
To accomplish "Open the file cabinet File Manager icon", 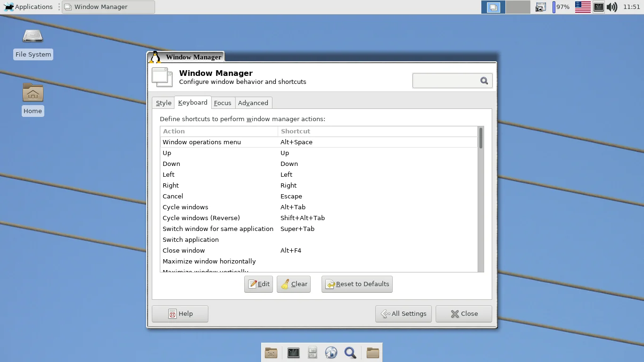I will pyautogui.click(x=313, y=353).
